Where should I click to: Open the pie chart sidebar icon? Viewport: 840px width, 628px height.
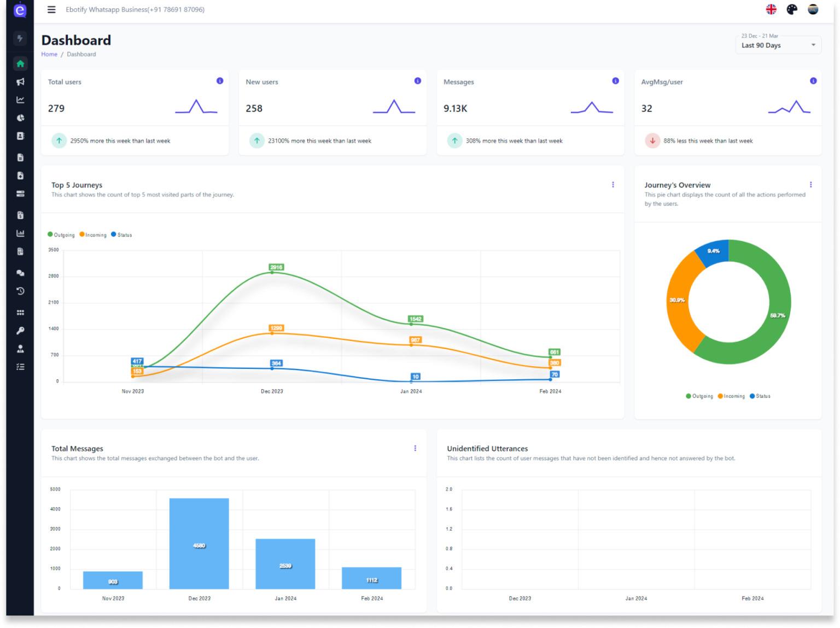point(20,118)
